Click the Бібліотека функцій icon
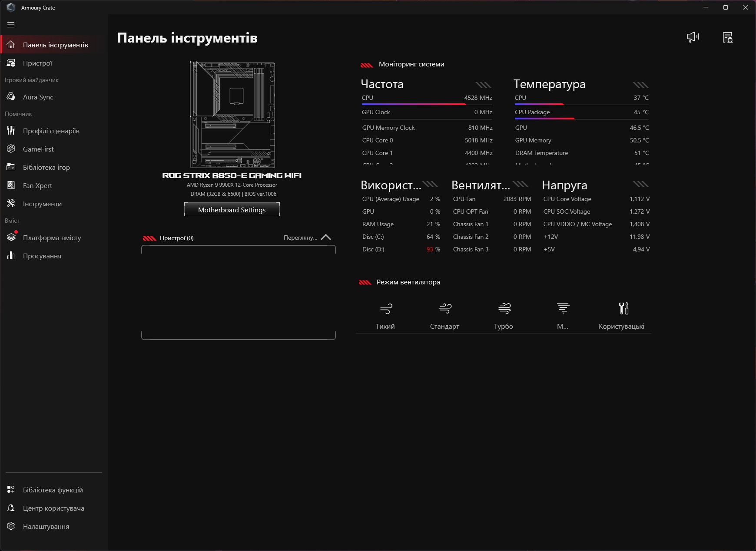756x551 pixels. (x=11, y=490)
